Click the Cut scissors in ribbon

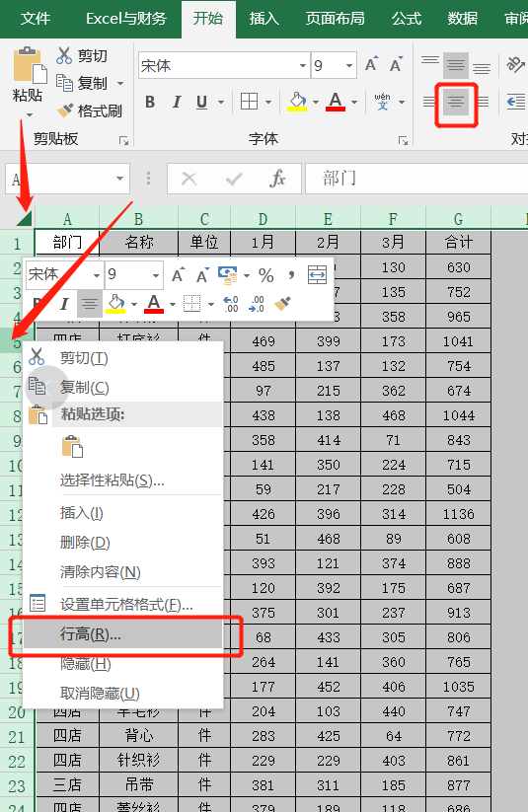(x=64, y=55)
